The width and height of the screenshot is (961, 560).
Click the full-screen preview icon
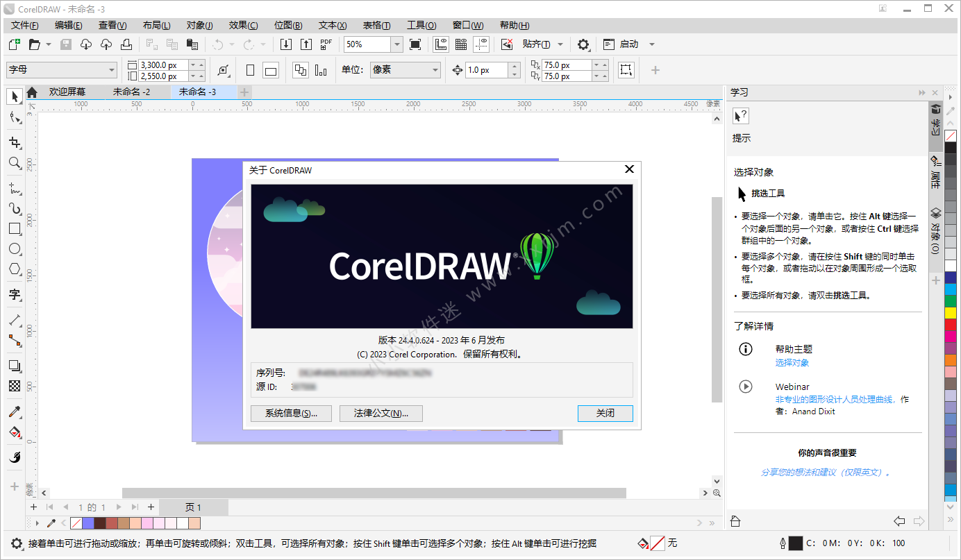click(x=415, y=44)
